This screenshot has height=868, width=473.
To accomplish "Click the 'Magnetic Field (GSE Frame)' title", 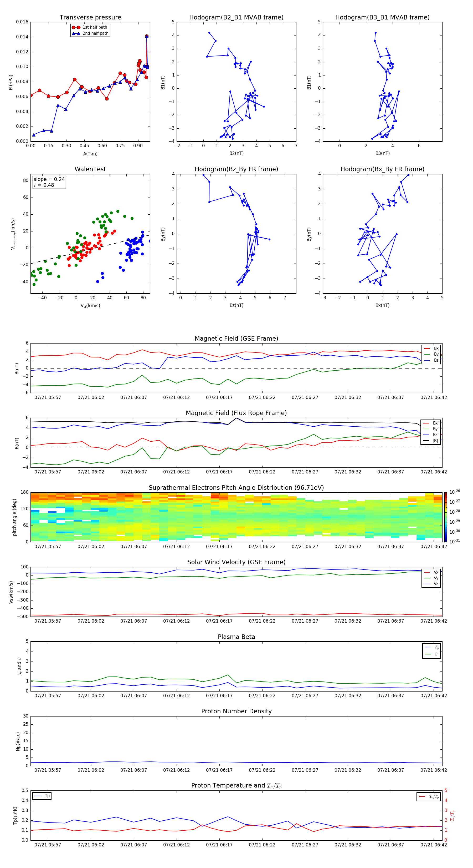I will click(x=236, y=339).
